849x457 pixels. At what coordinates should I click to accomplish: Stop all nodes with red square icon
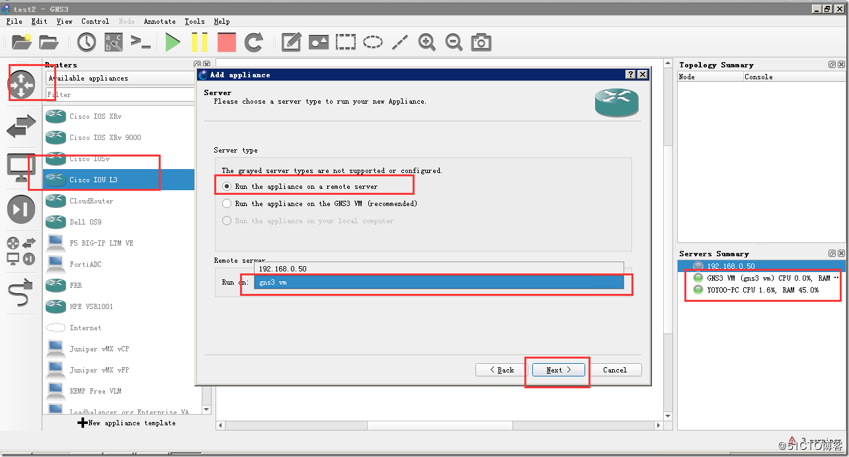[x=226, y=42]
